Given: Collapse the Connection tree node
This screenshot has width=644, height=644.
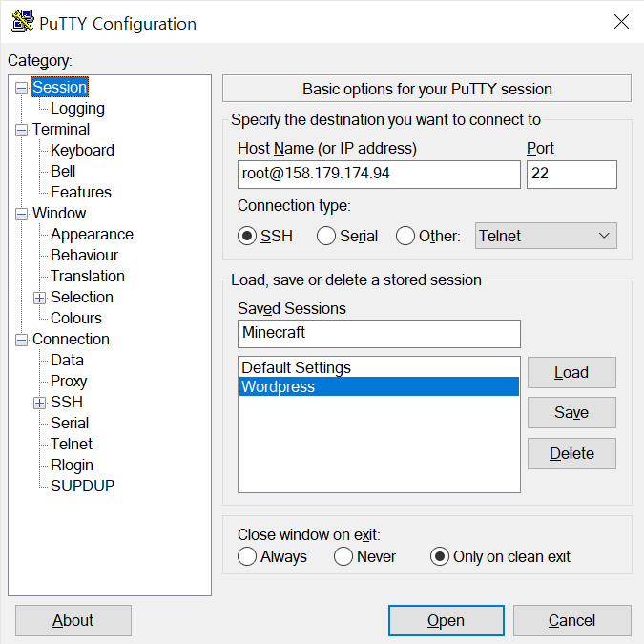Looking at the screenshot, I should tap(21, 340).
